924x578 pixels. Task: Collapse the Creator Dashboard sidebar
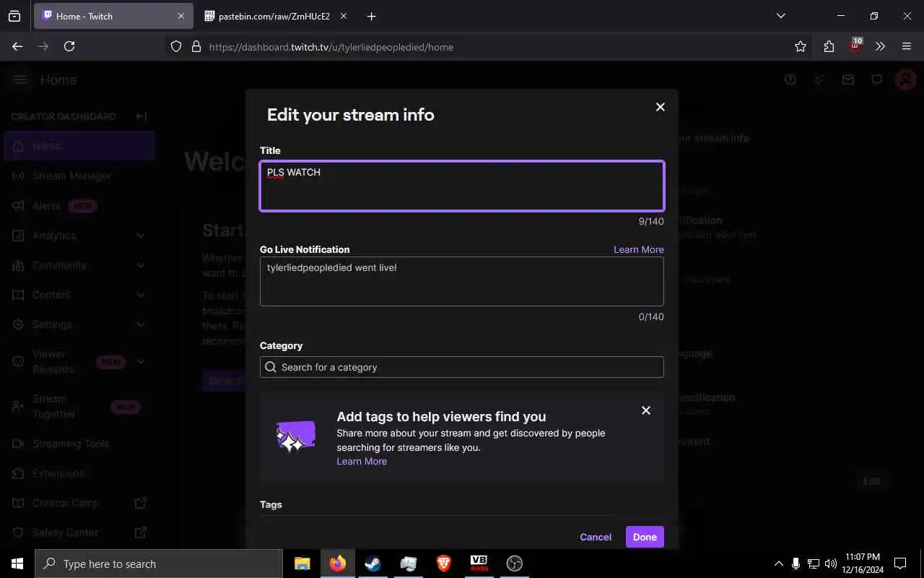click(141, 116)
